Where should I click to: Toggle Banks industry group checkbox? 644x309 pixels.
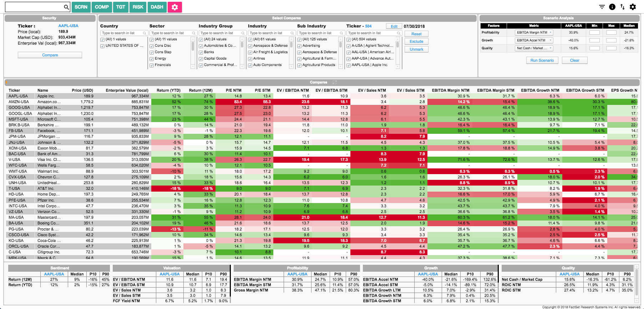[201, 52]
